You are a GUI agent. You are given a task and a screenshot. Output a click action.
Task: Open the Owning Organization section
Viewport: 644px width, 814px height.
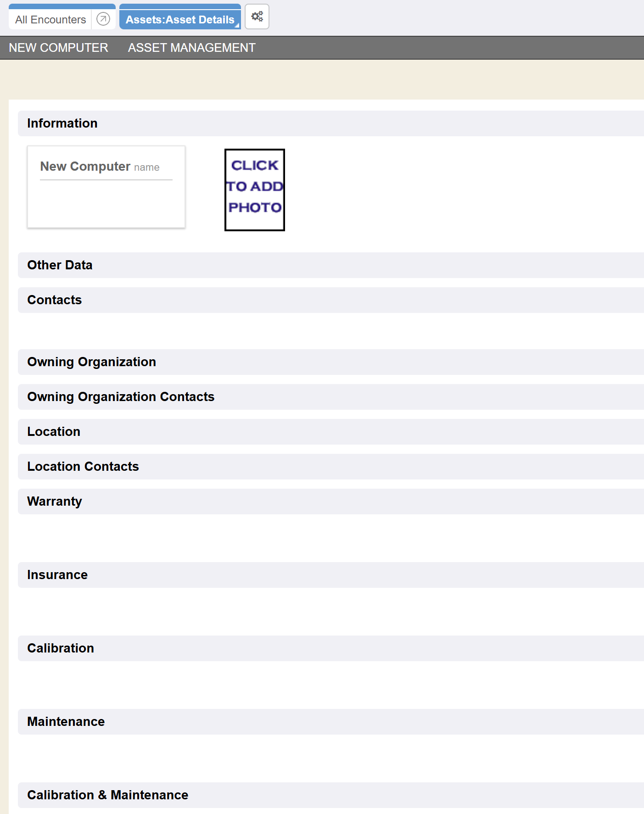[x=91, y=362]
